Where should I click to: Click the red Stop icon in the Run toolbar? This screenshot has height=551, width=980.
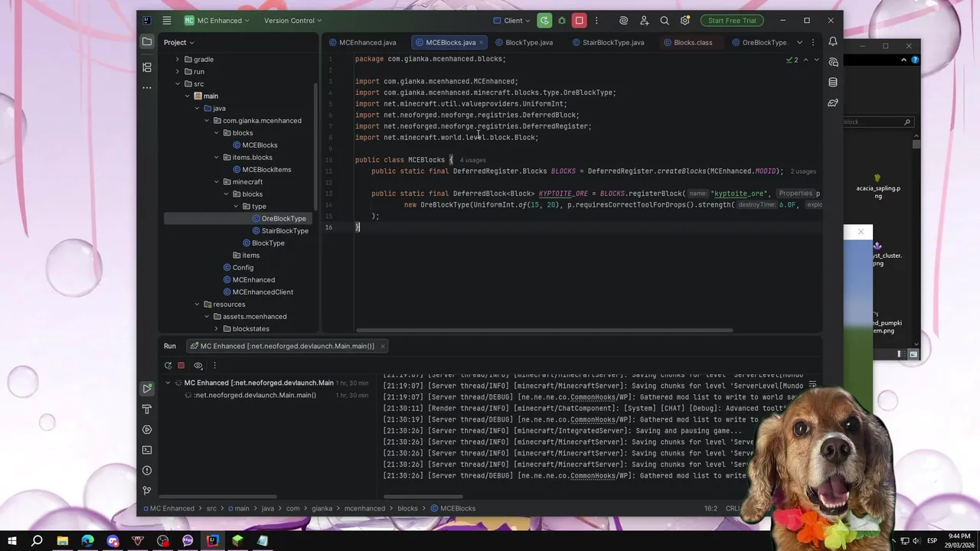pos(181,366)
